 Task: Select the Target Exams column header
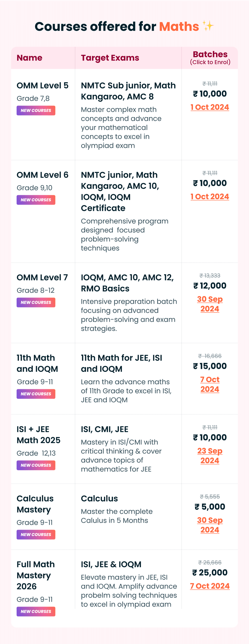coord(110,58)
